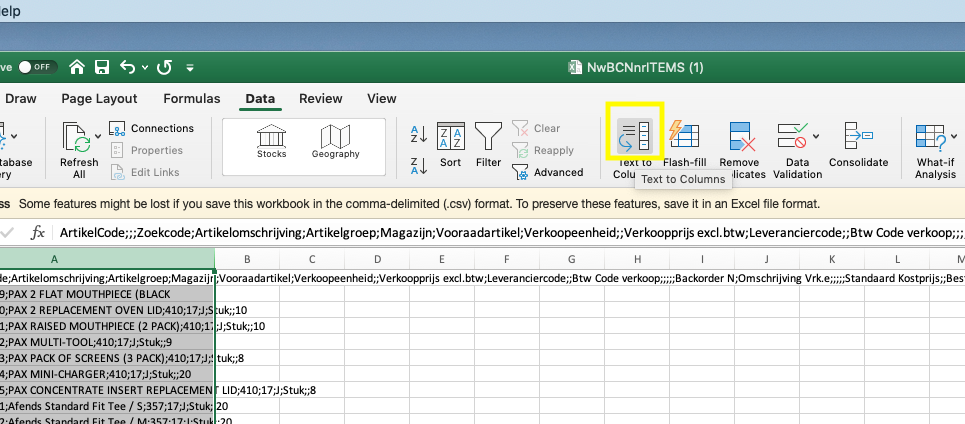Open Advanced filter options
Viewport: 965px width, 424px height.
pos(547,172)
